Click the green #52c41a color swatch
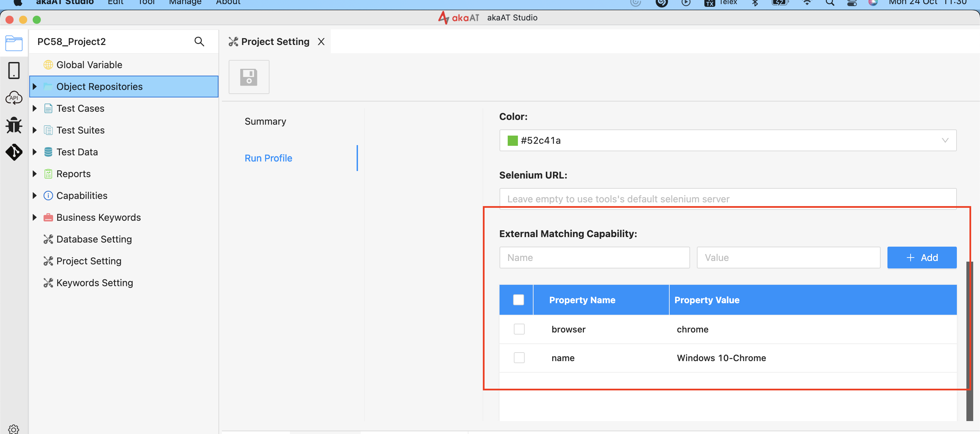Viewport: 980px width, 434px height. point(512,140)
